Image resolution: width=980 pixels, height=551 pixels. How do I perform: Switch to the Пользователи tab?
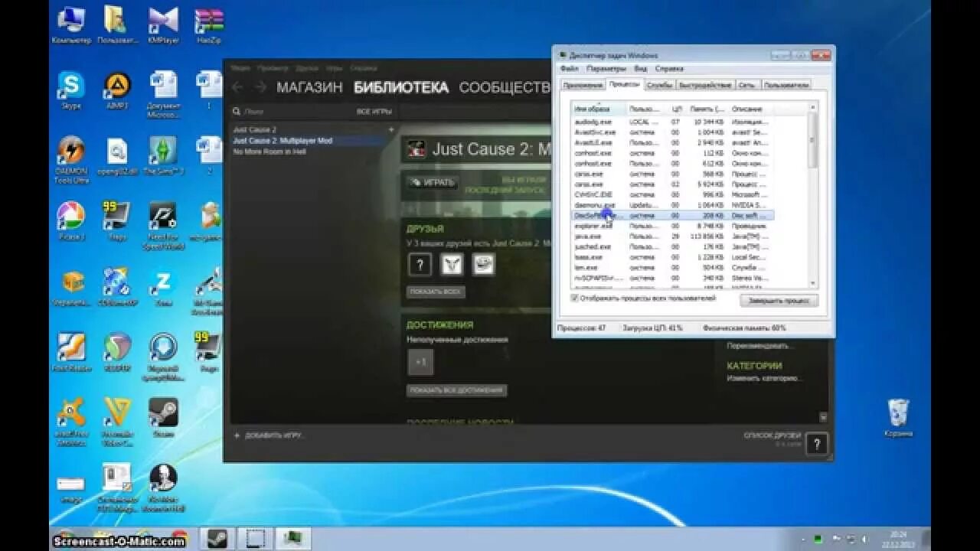[x=786, y=85]
